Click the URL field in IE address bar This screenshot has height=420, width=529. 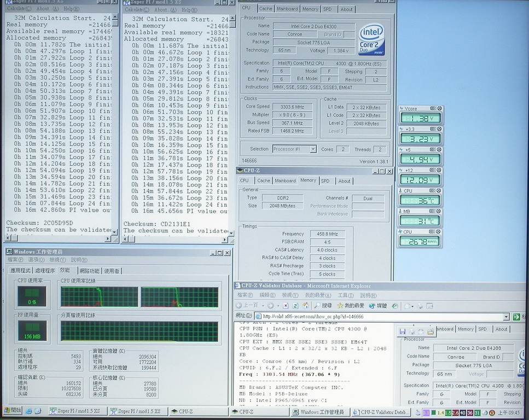tap(380, 317)
